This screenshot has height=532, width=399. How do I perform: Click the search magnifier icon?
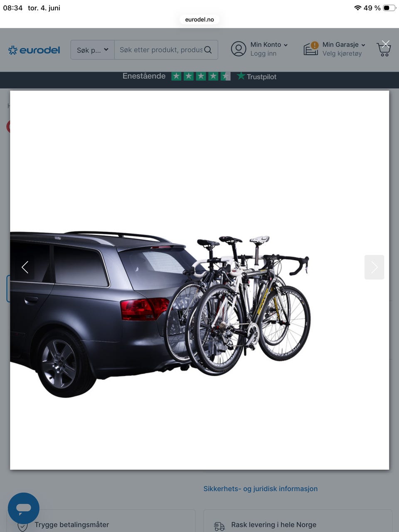click(208, 50)
